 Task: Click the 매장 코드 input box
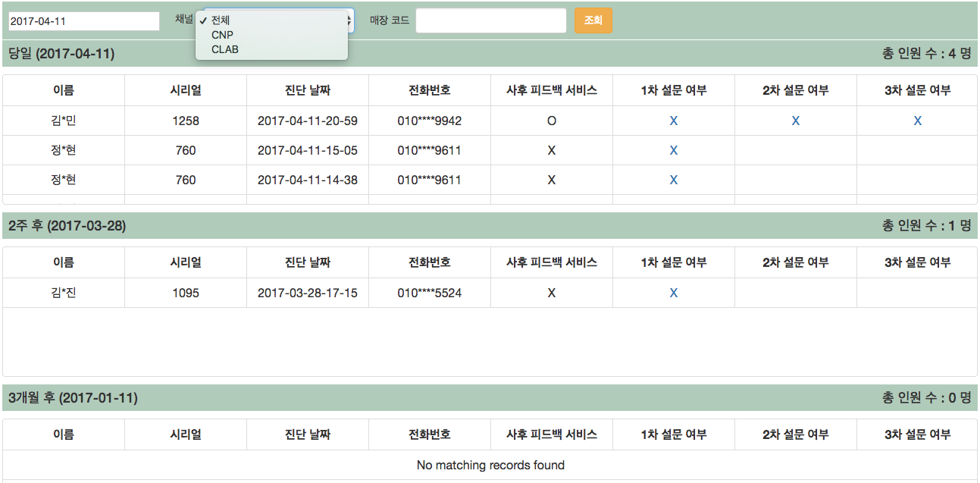(490, 20)
